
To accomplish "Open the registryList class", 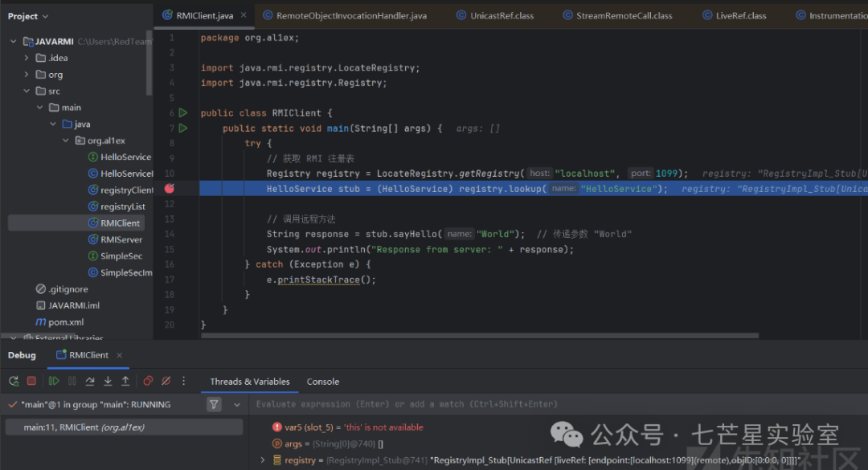I will point(117,206).
